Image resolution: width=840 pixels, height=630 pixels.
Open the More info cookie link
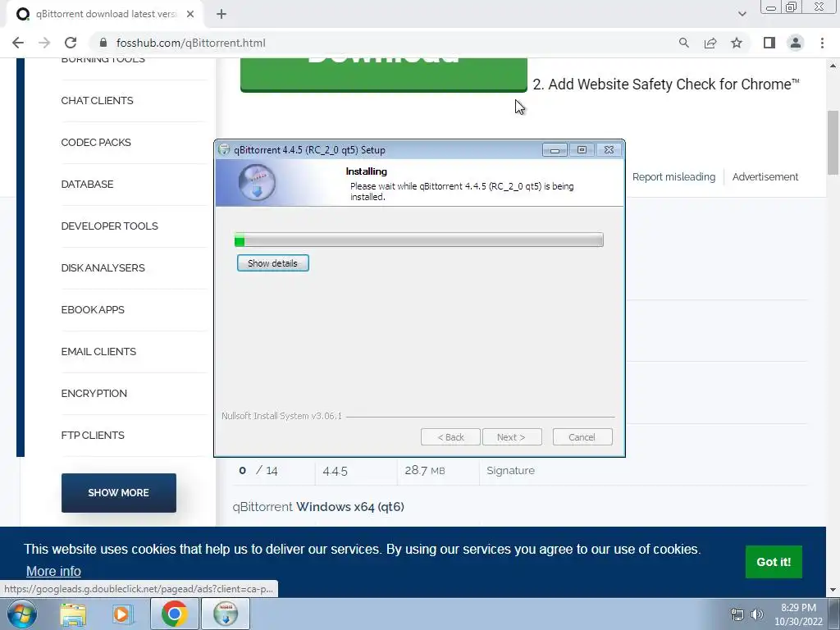(x=53, y=571)
